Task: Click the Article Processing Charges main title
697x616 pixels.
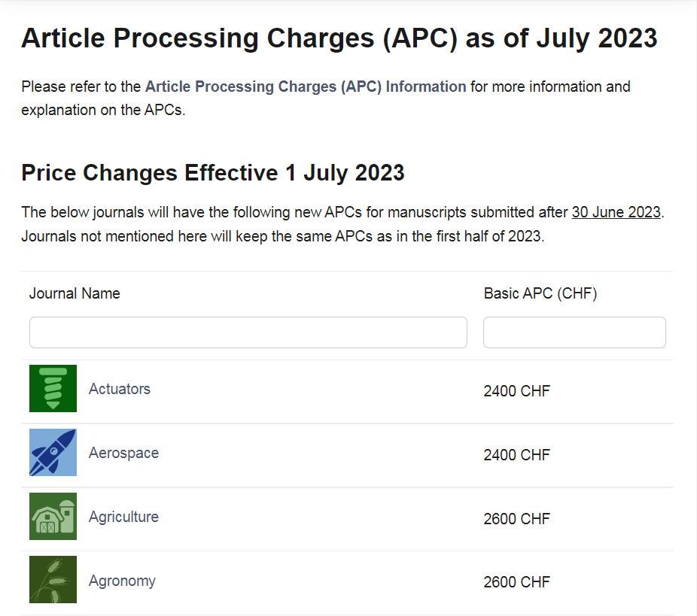Action: 339,38
